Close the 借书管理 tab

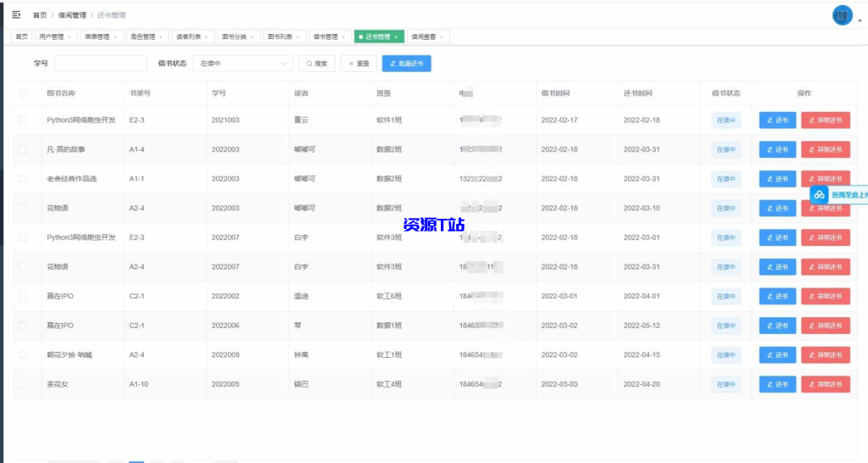343,37
